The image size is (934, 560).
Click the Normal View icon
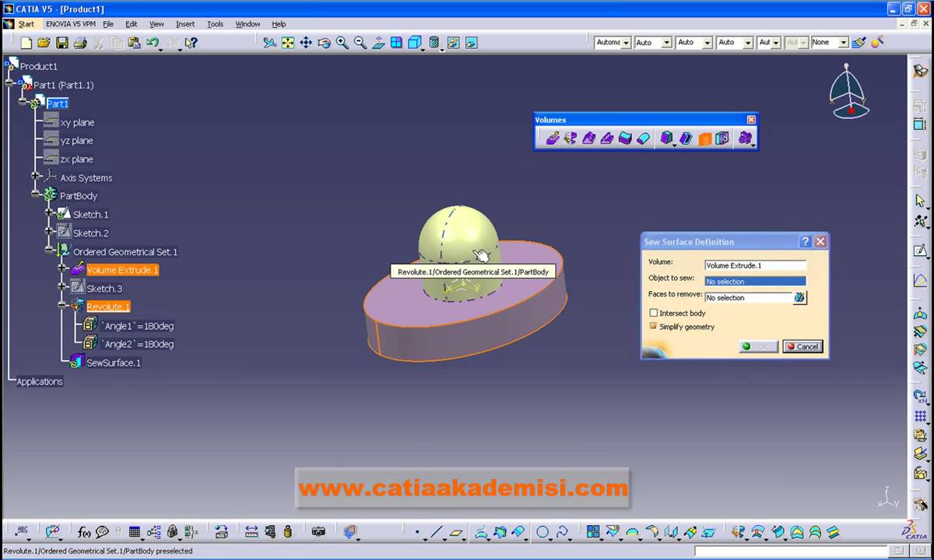378,43
